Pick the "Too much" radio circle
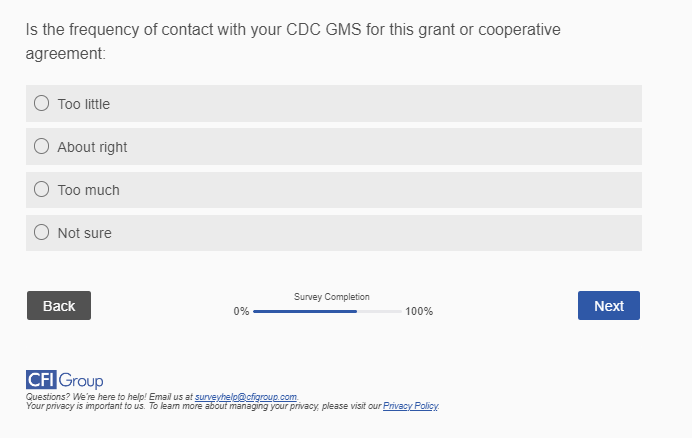 coord(42,189)
